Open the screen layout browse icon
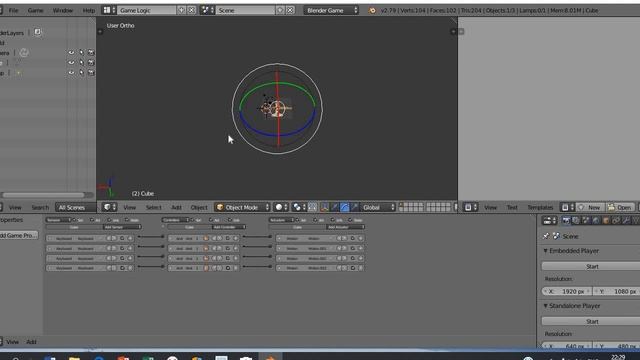The image size is (640, 360). point(109,10)
